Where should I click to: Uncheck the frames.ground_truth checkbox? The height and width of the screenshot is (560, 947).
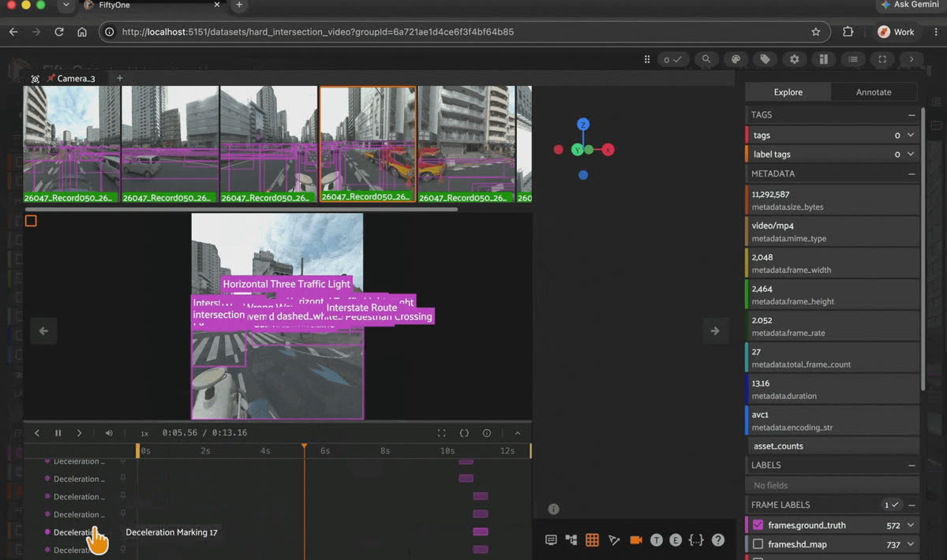(x=758, y=525)
